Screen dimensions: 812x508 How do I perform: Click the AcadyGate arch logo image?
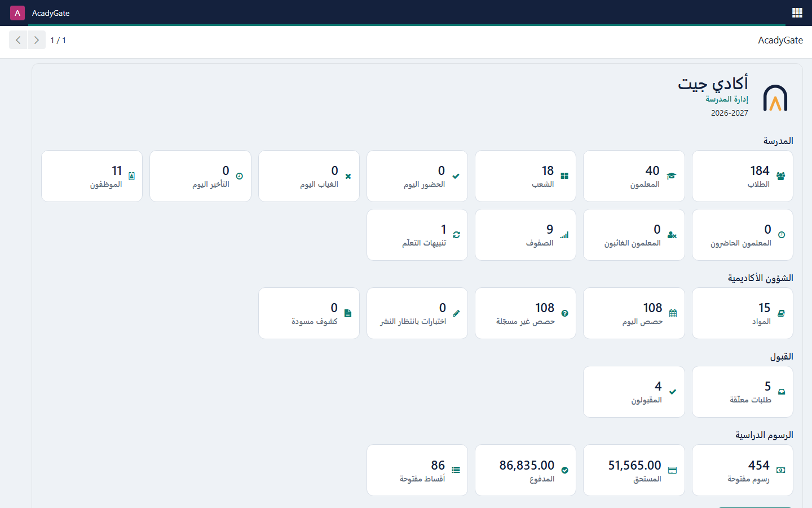pyautogui.click(x=775, y=98)
